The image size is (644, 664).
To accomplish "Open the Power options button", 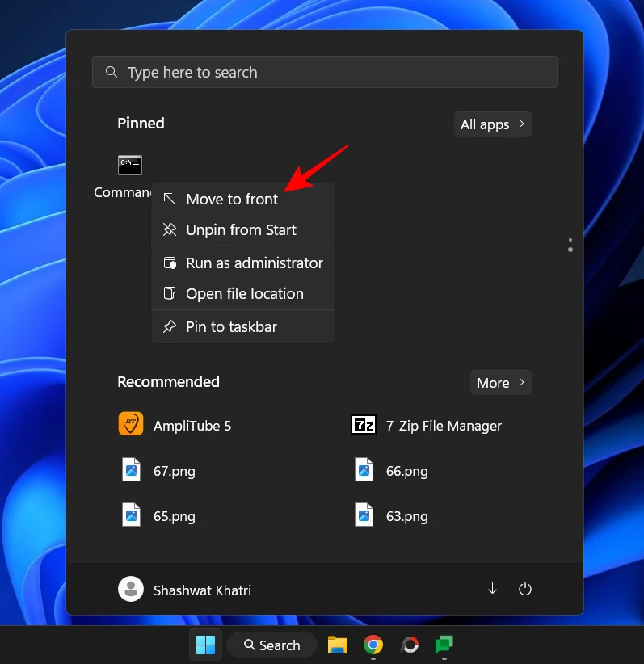I will (525, 589).
